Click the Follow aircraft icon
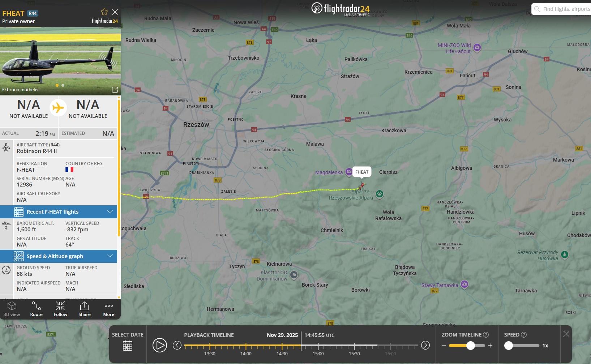The image size is (591, 364). click(x=60, y=309)
